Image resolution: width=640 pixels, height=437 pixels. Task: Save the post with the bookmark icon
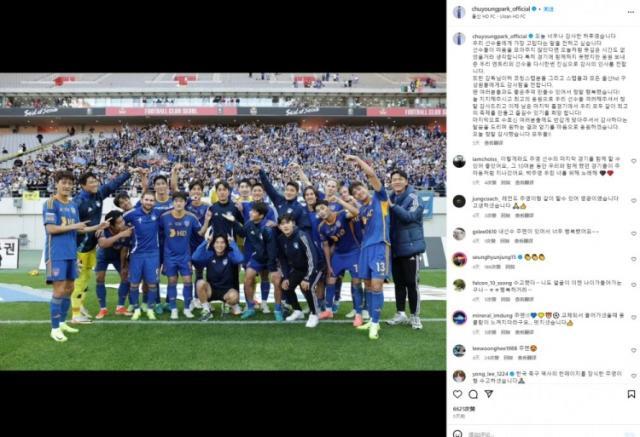(x=631, y=394)
